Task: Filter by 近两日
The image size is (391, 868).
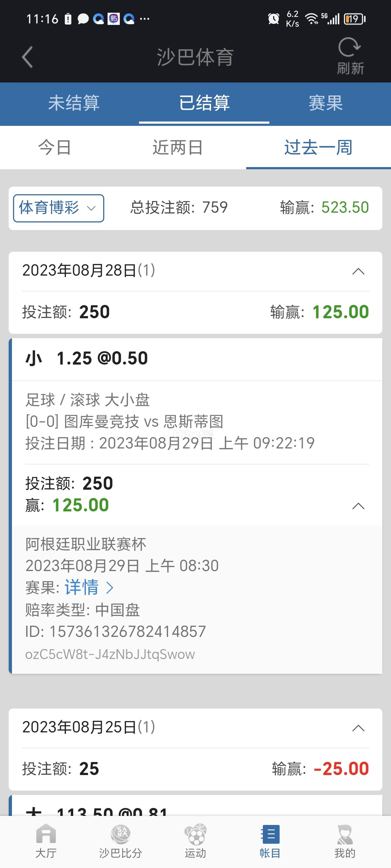Action: [177, 148]
